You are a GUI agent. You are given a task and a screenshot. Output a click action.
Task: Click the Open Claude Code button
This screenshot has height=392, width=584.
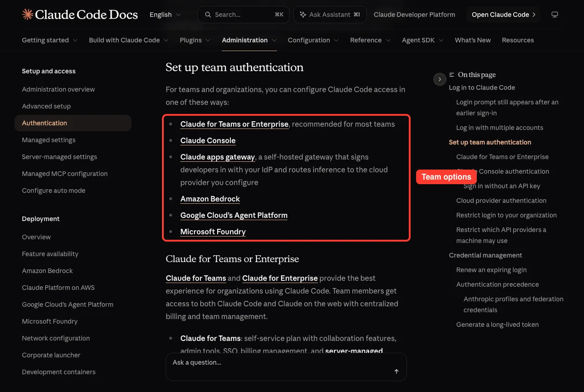[x=503, y=15]
